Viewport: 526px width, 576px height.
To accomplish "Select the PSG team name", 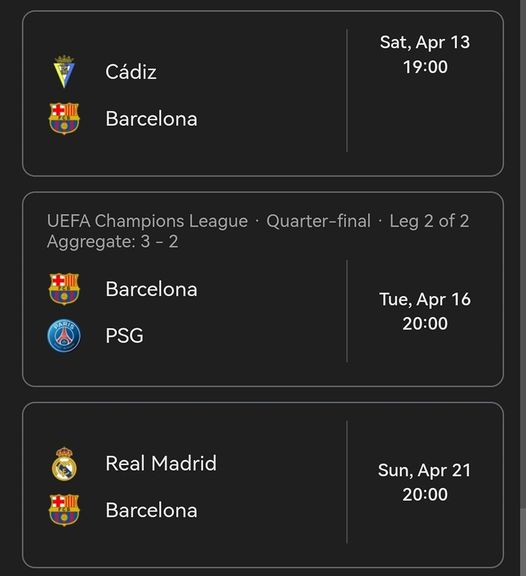I will [125, 336].
